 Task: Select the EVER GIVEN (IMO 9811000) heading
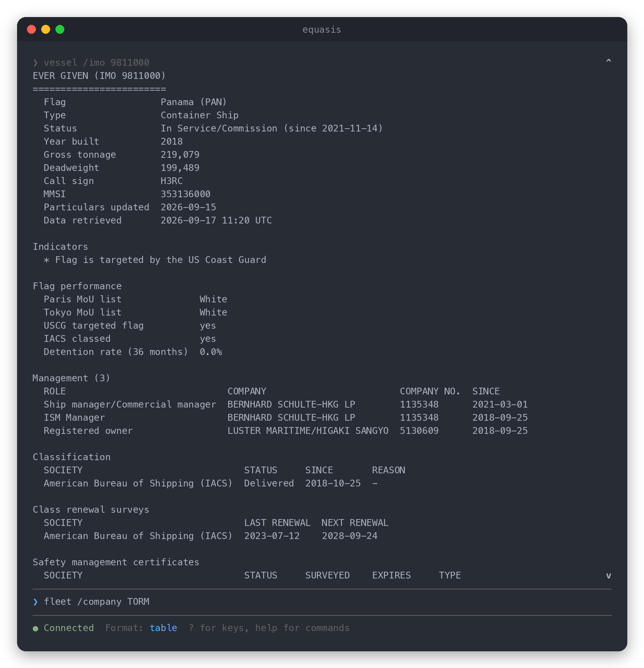99,76
